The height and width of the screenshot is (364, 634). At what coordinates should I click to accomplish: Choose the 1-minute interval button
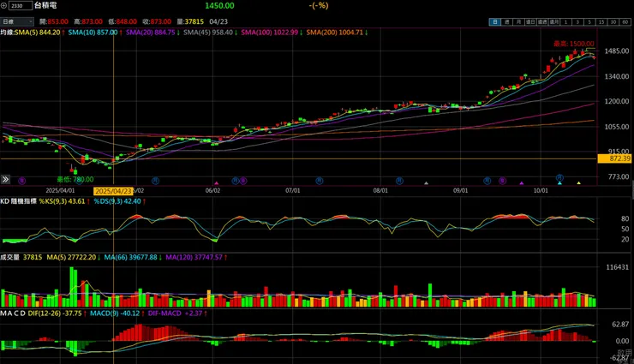pyautogui.click(x=566, y=21)
